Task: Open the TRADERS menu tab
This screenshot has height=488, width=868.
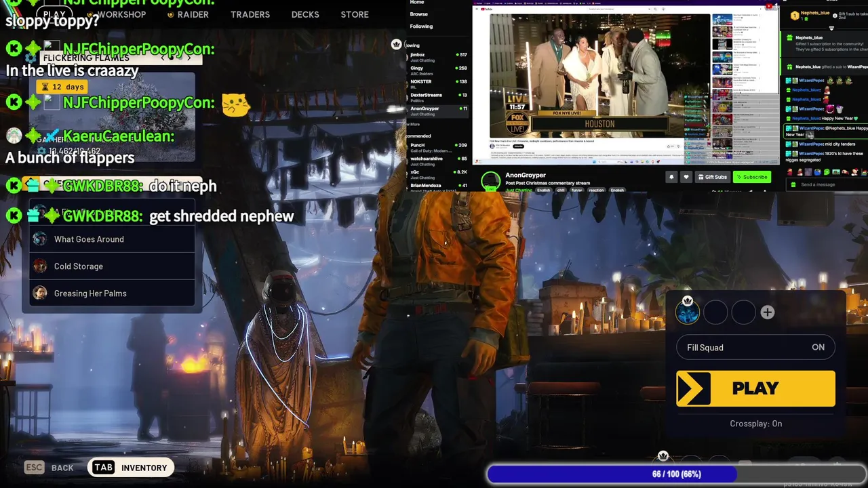Action: coord(250,14)
